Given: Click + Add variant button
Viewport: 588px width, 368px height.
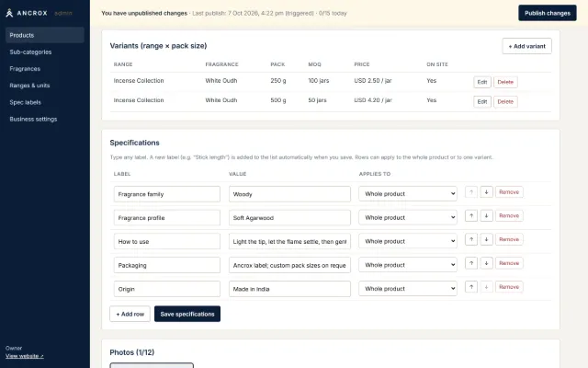Looking at the screenshot, I should pos(526,46).
